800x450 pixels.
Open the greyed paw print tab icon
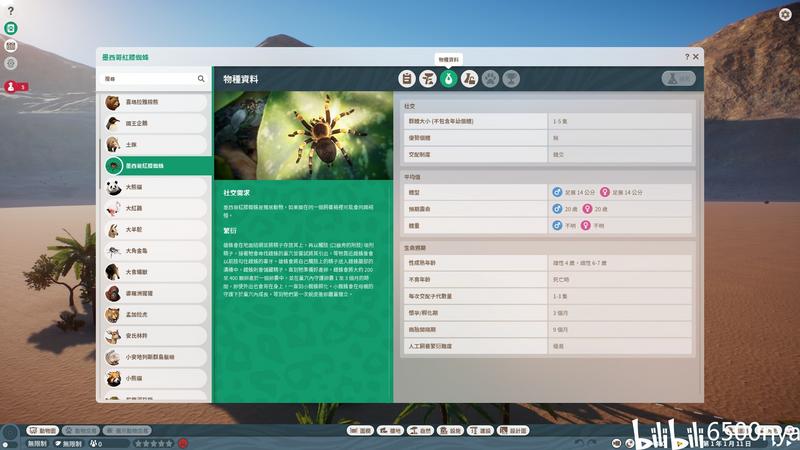click(490, 79)
